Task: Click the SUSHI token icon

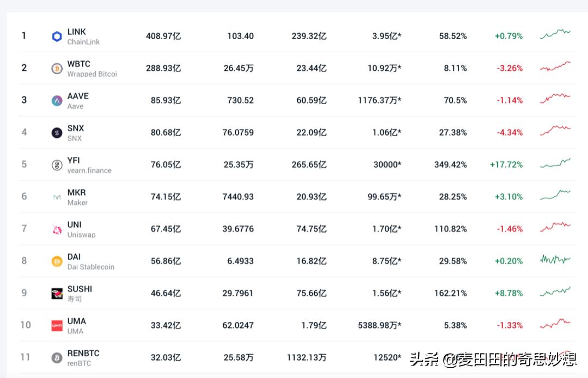Action: tap(57, 294)
